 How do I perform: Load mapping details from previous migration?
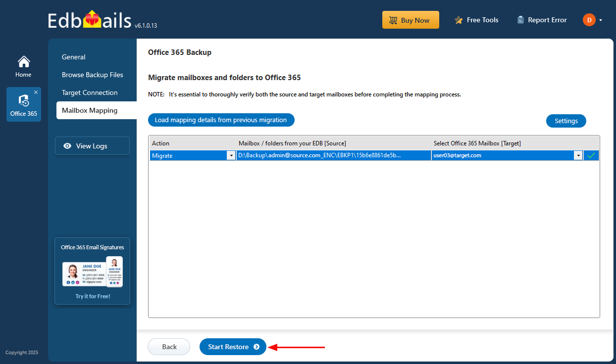[221, 120]
